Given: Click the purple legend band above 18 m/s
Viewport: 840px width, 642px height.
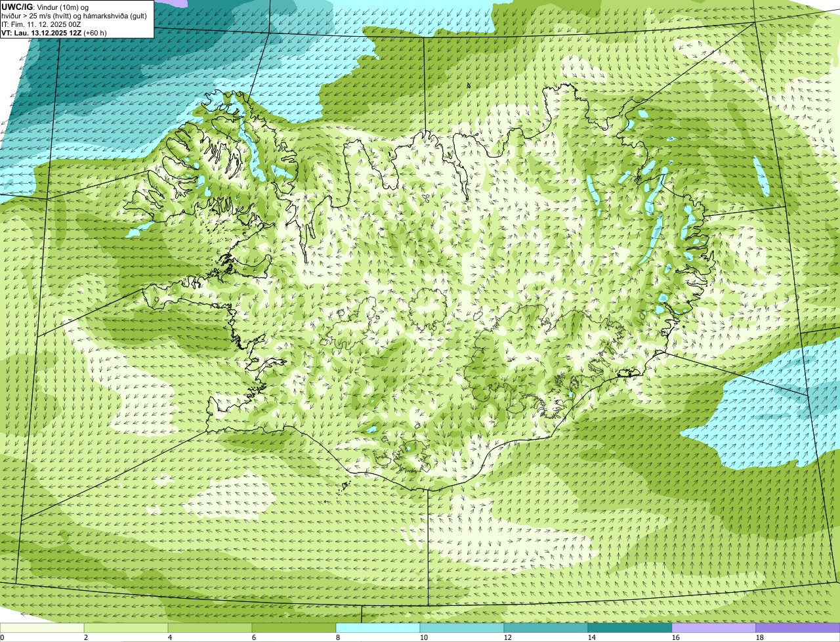Looking at the screenshot, I should [x=798, y=628].
